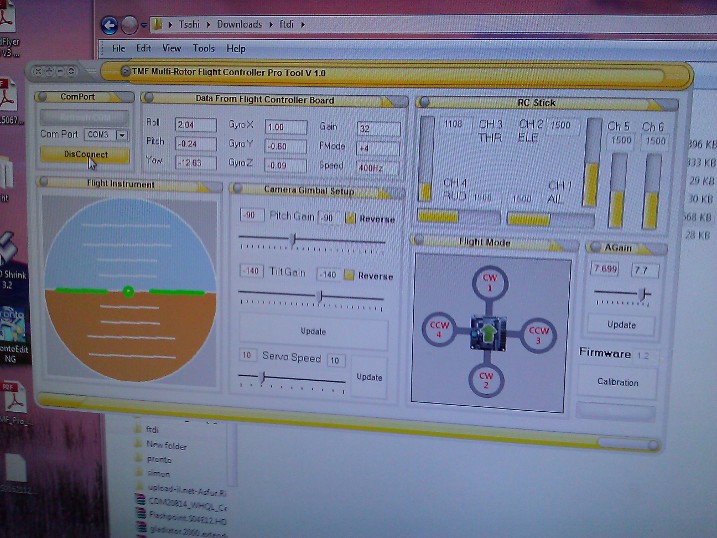This screenshot has height=538, width=717.
Task: Toggle Pitch Gain Reverse checkbox
Action: [350, 218]
